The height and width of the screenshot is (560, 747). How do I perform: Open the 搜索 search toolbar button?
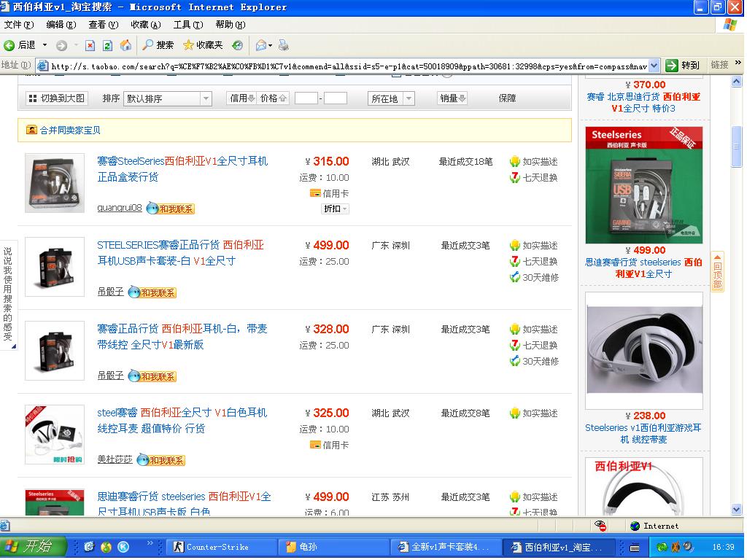[x=158, y=45]
